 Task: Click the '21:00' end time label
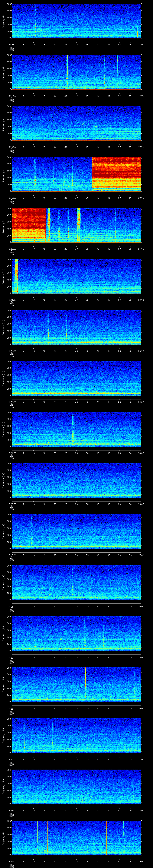tap(141, 249)
